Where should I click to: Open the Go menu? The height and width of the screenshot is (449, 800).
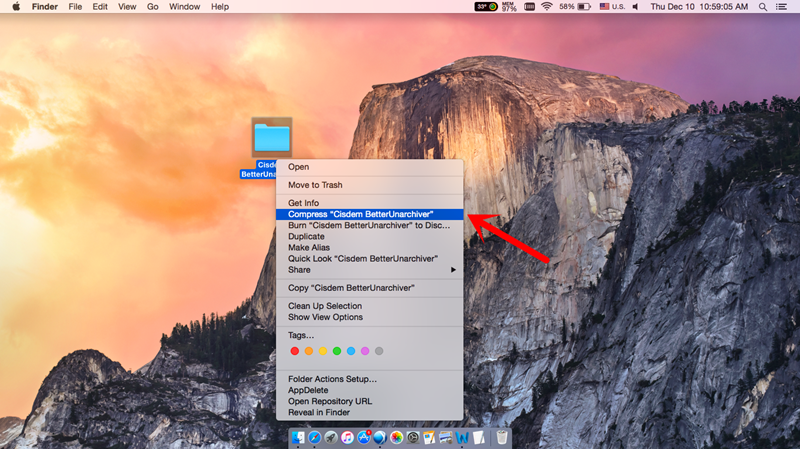[x=153, y=7]
